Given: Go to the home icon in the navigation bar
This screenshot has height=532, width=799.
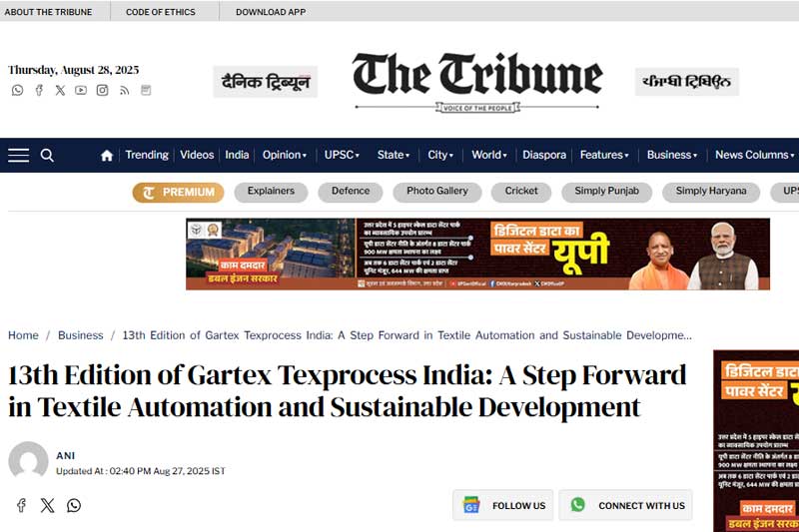Looking at the screenshot, I should coord(107,156).
